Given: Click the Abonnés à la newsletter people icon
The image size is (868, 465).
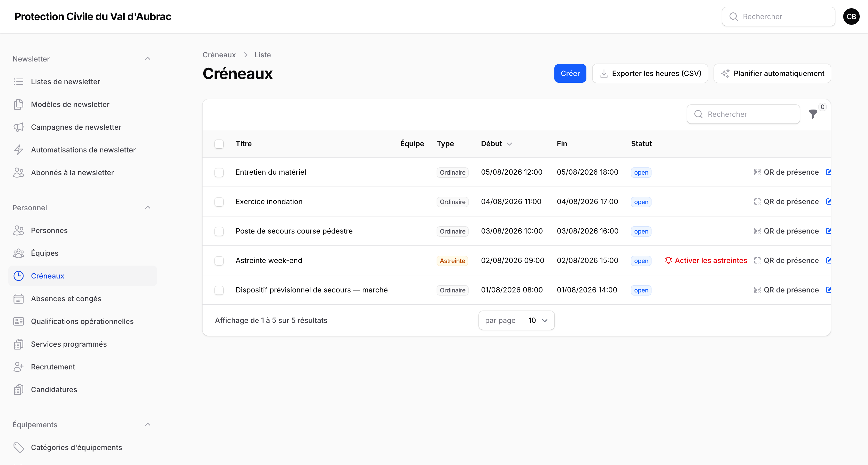Looking at the screenshot, I should [x=19, y=173].
